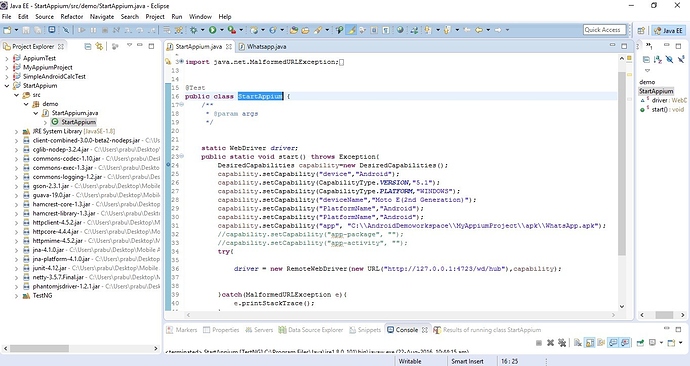The width and height of the screenshot is (690, 366).
Task: Click Collapse All in Project Explorer
Action: point(88,46)
